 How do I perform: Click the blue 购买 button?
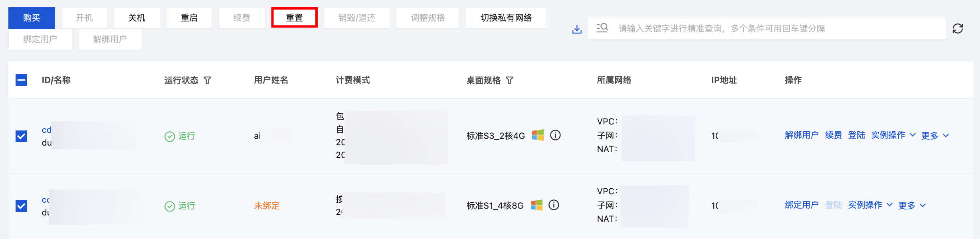32,18
